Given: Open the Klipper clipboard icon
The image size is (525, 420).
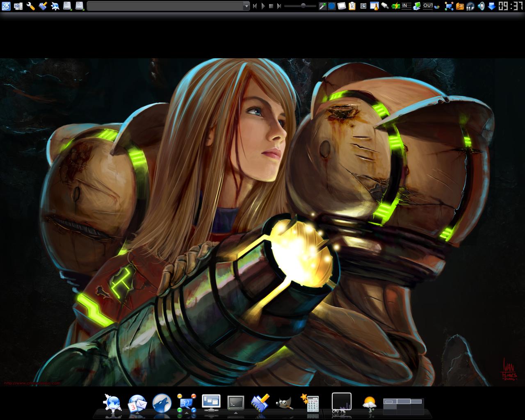Looking at the screenshot, I should (x=352, y=6).
